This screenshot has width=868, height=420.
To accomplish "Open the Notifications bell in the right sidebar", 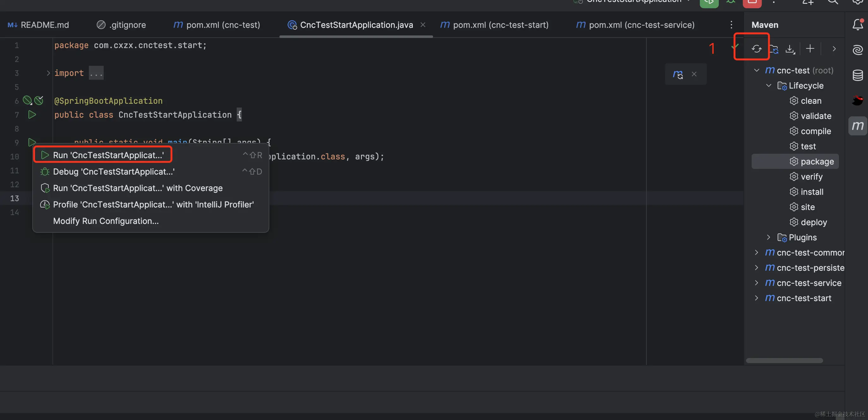I will click(x=857, y=25).
